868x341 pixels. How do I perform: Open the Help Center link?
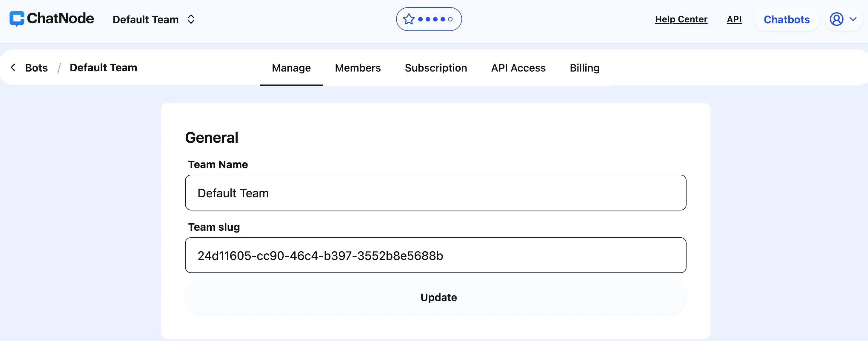tap(681, 19)
